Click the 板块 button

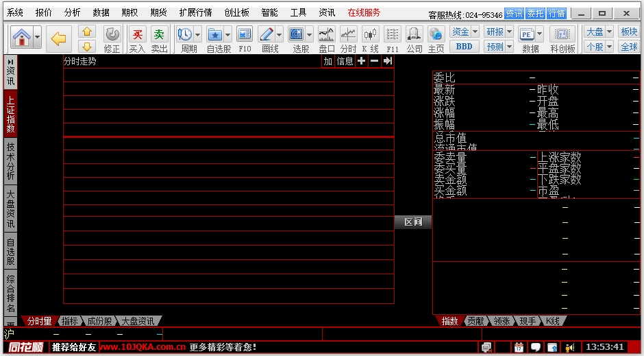pyautogui.click(x=629, y=32)
